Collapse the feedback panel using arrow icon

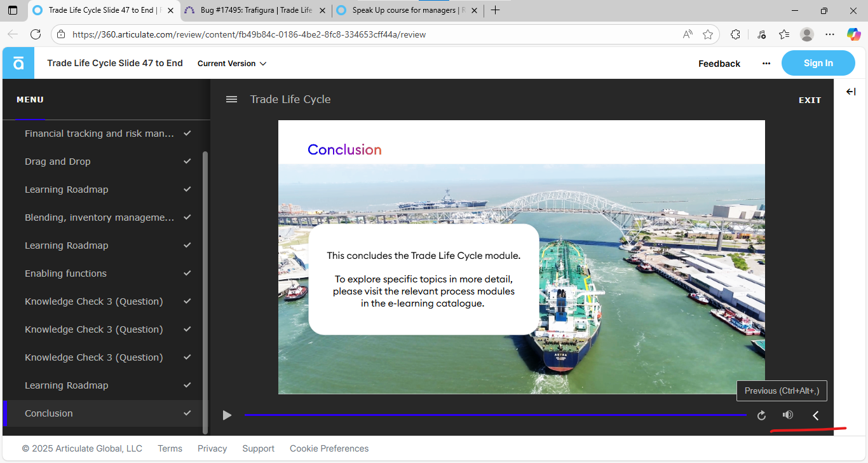point(851,92)
